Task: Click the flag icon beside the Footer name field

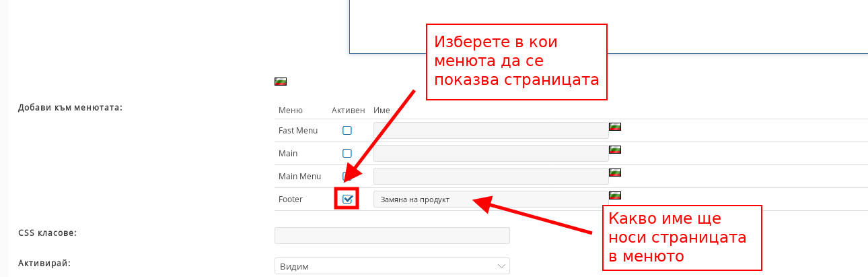Action: click(614, 195)
